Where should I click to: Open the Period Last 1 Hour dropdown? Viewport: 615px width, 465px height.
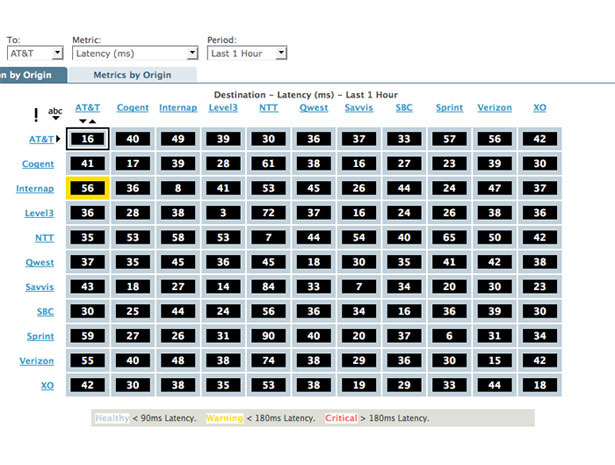(247, 53)
